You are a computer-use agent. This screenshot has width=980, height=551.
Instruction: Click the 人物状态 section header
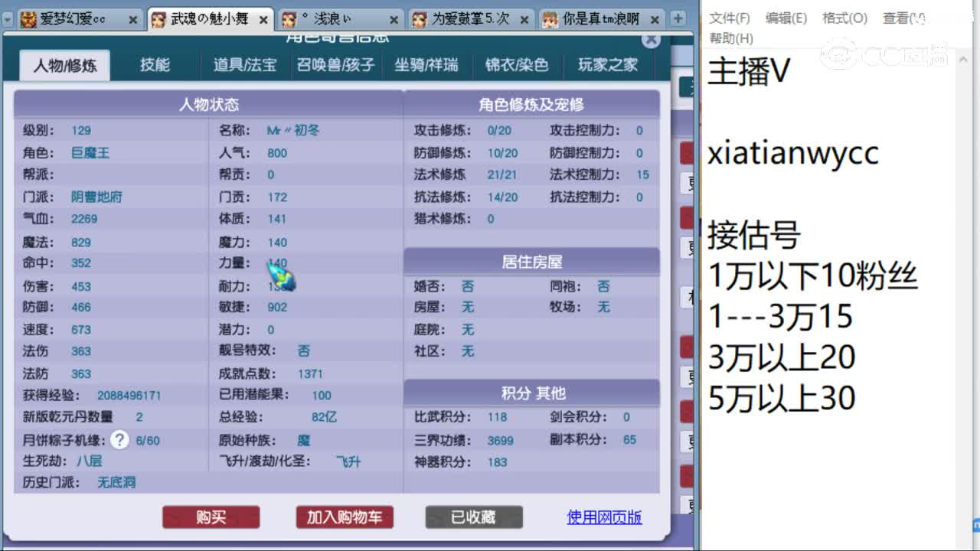point(208,105)
